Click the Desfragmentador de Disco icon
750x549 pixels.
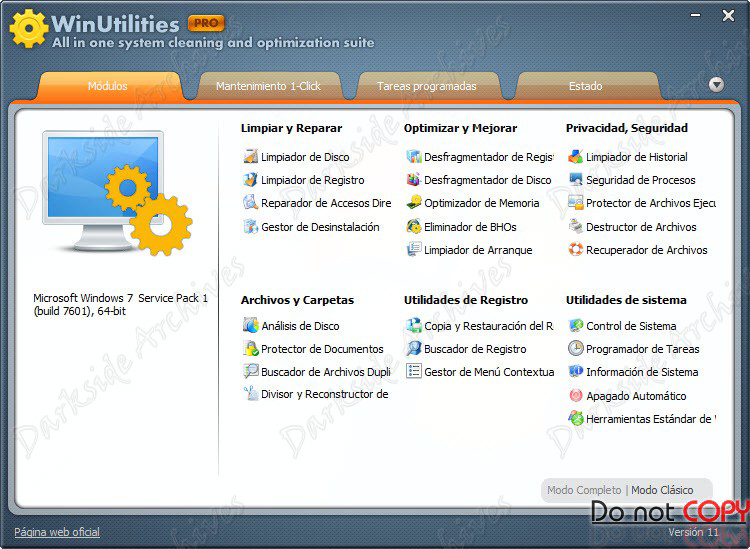(414, 179)
